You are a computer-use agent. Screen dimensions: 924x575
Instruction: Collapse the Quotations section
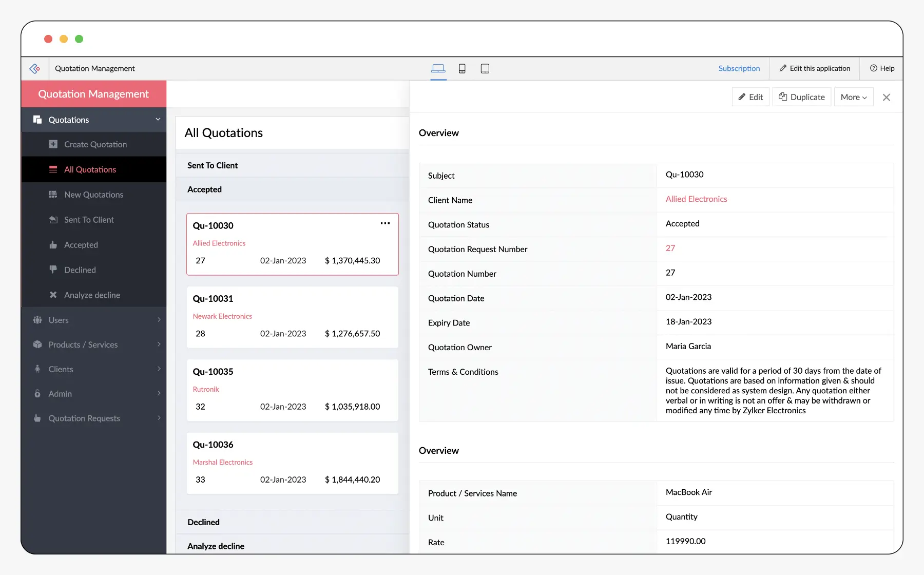pos(157,119)
